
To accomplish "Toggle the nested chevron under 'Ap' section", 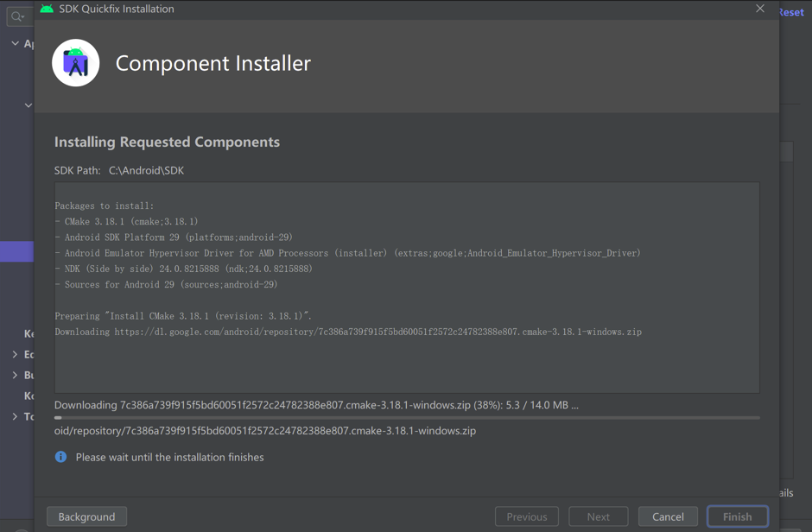I will pos(28,105).
